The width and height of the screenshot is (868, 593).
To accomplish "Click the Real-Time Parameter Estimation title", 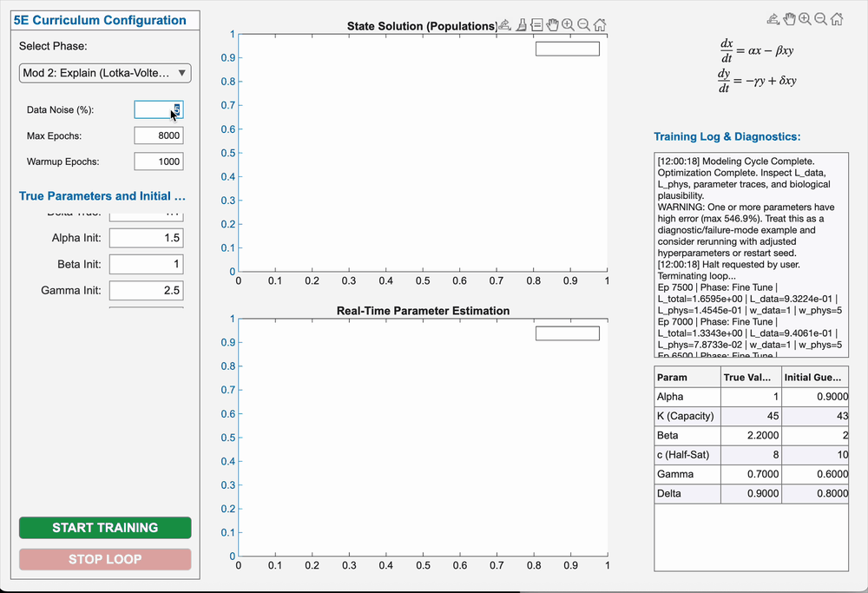I will click(x=423, y=311).
